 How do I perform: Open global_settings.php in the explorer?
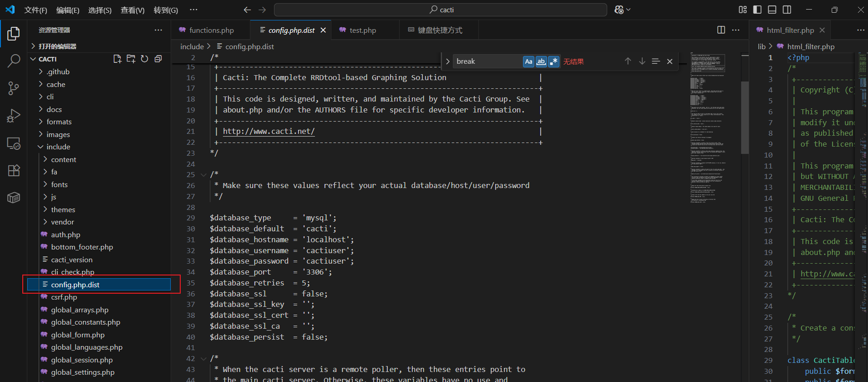click(82, 372)
